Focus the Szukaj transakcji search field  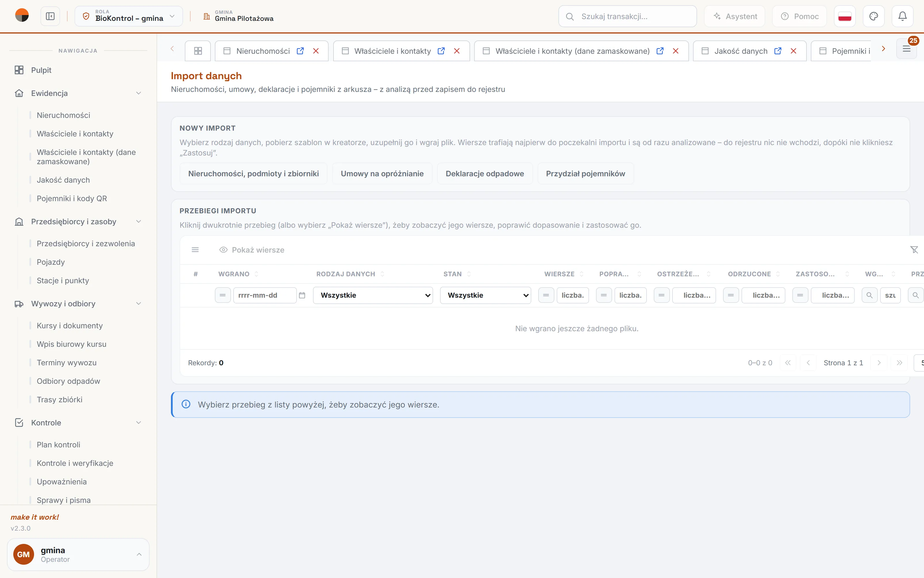tap(627, 16)
